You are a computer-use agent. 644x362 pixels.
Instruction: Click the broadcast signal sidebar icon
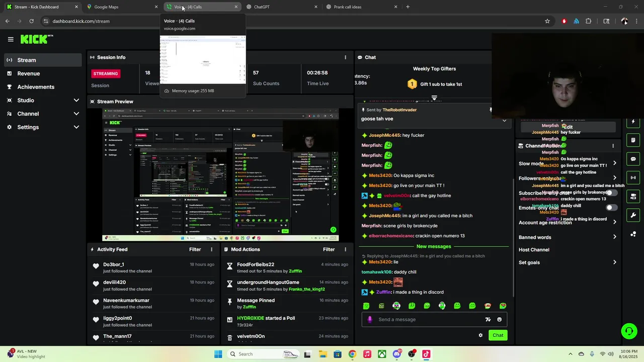click(633, 177)
